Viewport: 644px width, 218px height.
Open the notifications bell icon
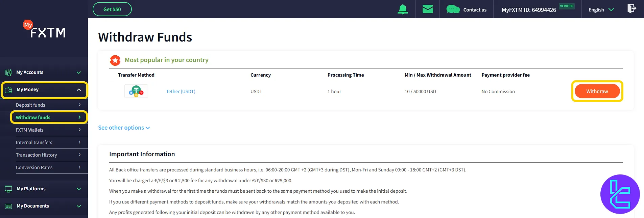[403, 9]
